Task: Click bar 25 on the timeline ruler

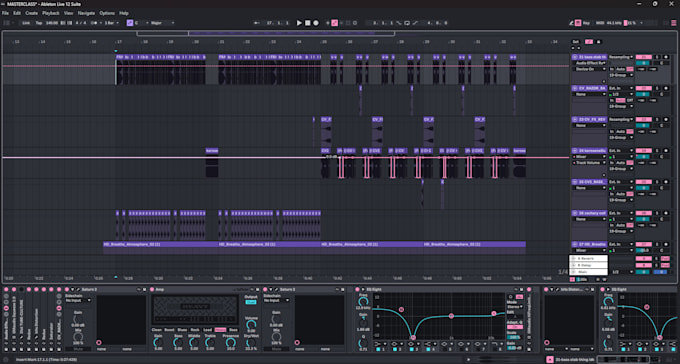Action: (x=324, y=42)
